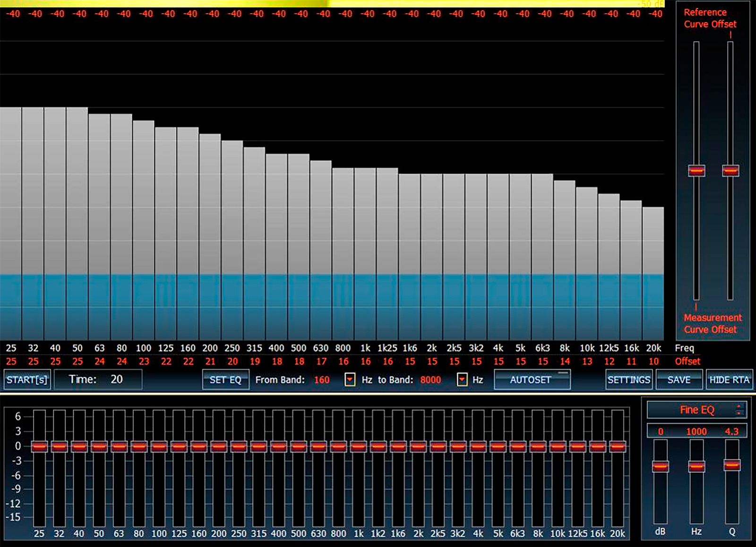756x547 pixels.
Task: Click the to Band value 8000
Action: (430, 380)
